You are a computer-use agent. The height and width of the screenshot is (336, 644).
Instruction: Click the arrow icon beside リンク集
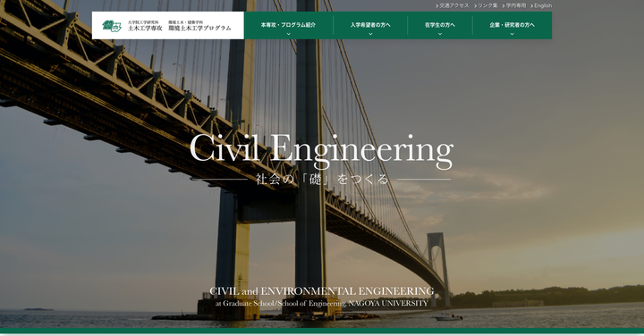point(475,6)
